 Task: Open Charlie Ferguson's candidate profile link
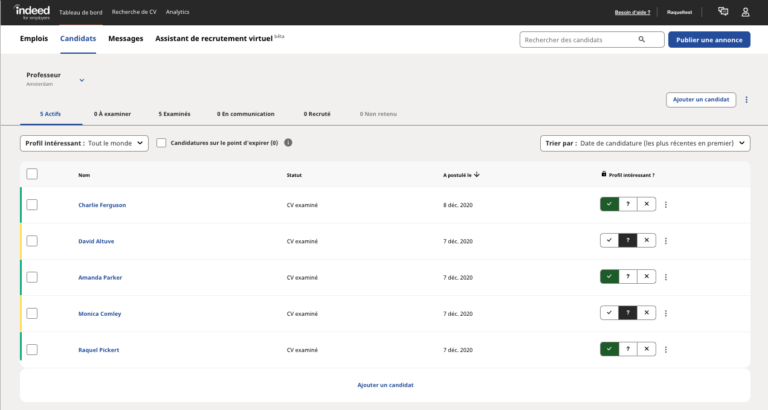[x=102, y=205]
